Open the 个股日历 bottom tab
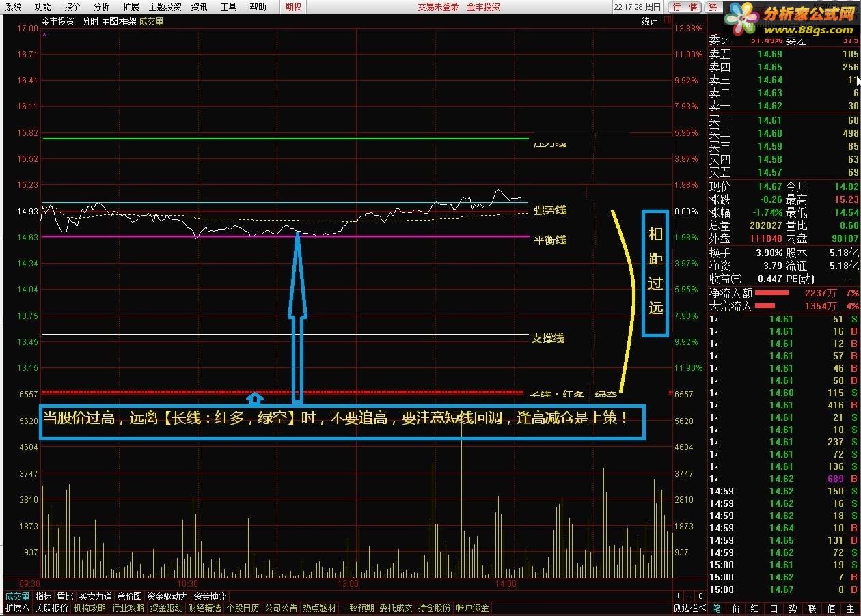Image resolution: width=861 pixels, height=616 pixels. pyautogui.click(x=243, y=608)
